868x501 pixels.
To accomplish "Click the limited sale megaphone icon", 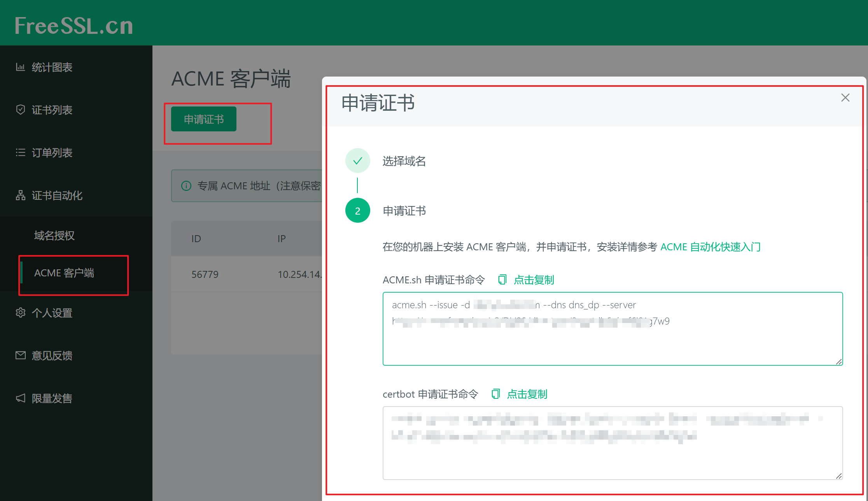I will 20,398.
